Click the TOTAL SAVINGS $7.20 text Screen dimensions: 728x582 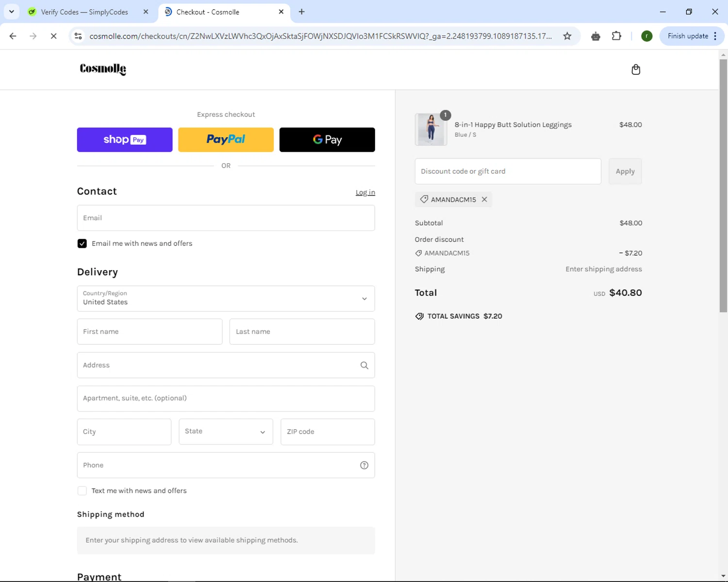(464, 316)
